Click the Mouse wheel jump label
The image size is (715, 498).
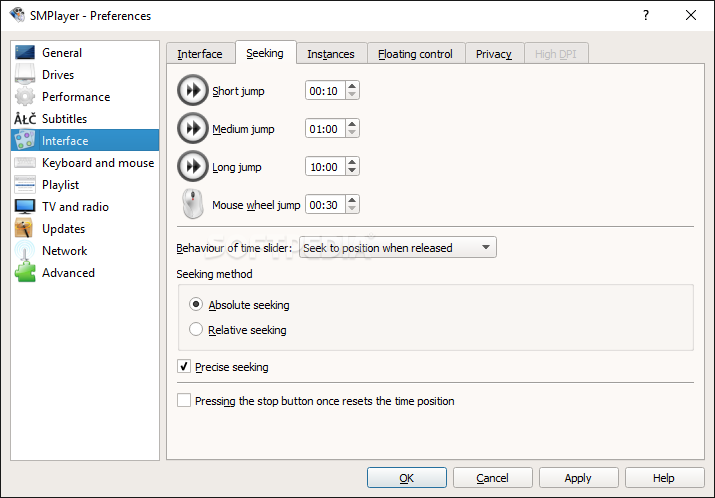coord(256,205)
